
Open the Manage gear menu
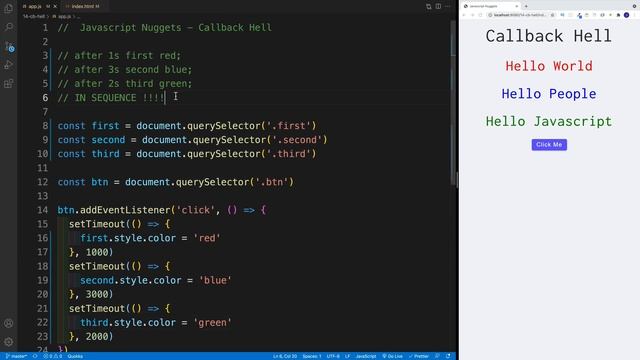(x=9, y=342)
